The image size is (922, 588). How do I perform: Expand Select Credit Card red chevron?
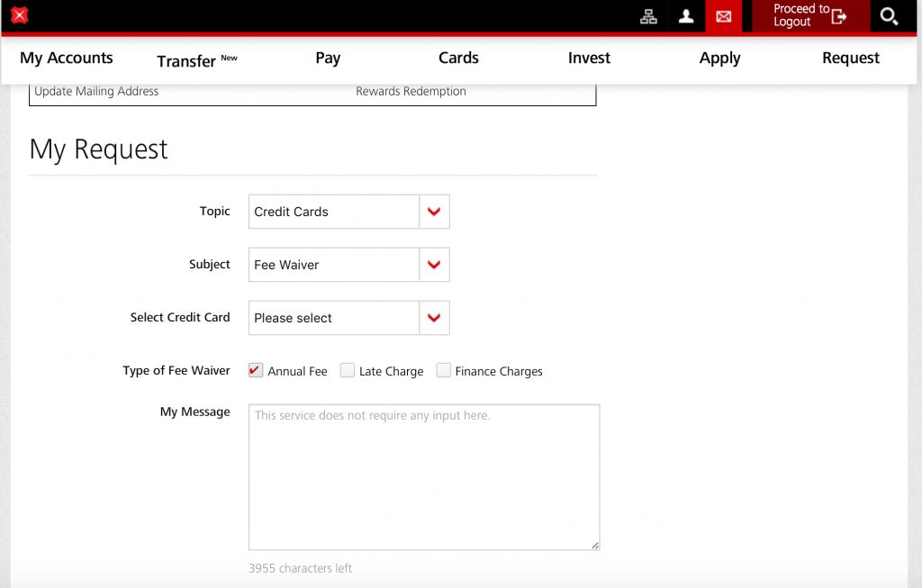[x=434, y=318]
